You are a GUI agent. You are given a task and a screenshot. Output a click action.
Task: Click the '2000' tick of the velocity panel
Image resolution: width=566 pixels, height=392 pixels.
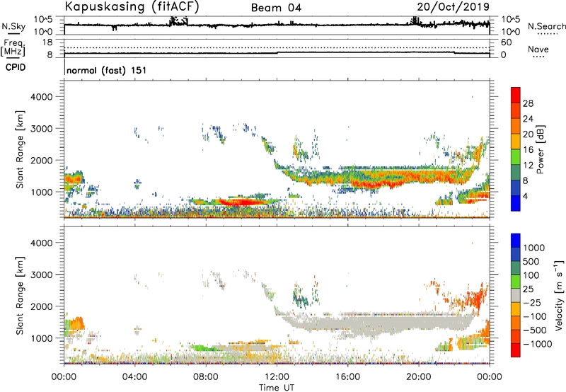42,306
